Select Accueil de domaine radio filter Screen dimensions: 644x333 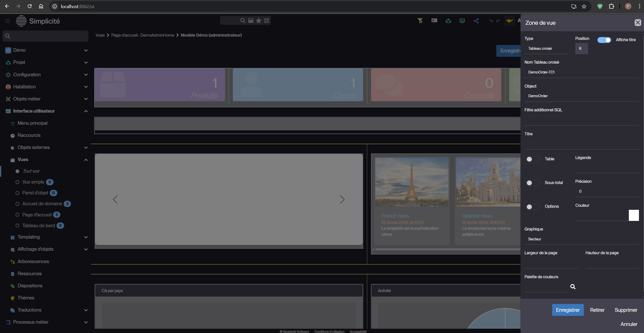(x=17, y=204)
